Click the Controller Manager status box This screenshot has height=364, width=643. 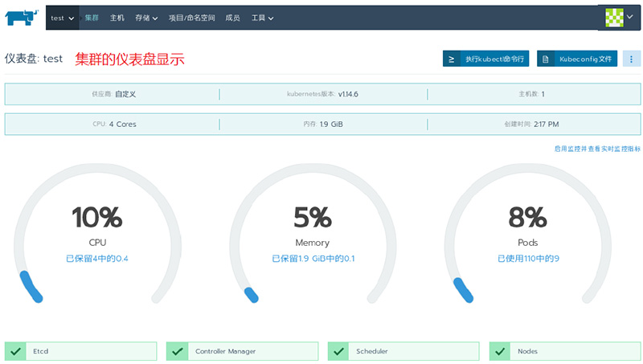[243, 351]
